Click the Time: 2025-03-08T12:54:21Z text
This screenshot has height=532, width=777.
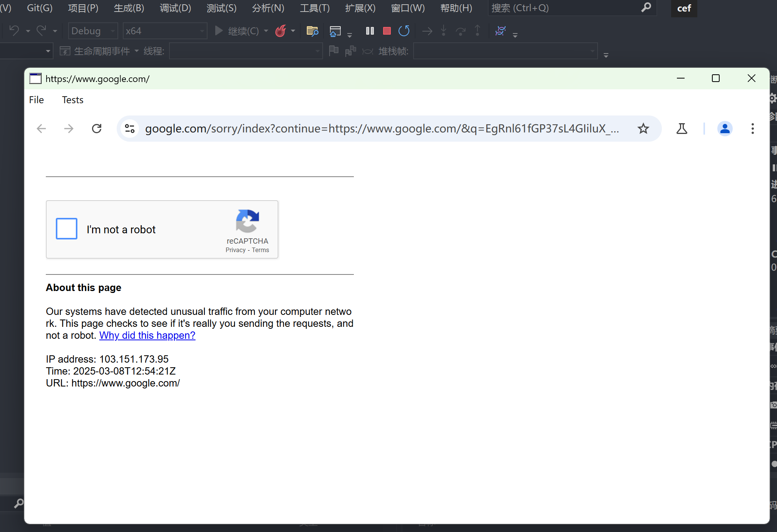click(x=111, y=371)
